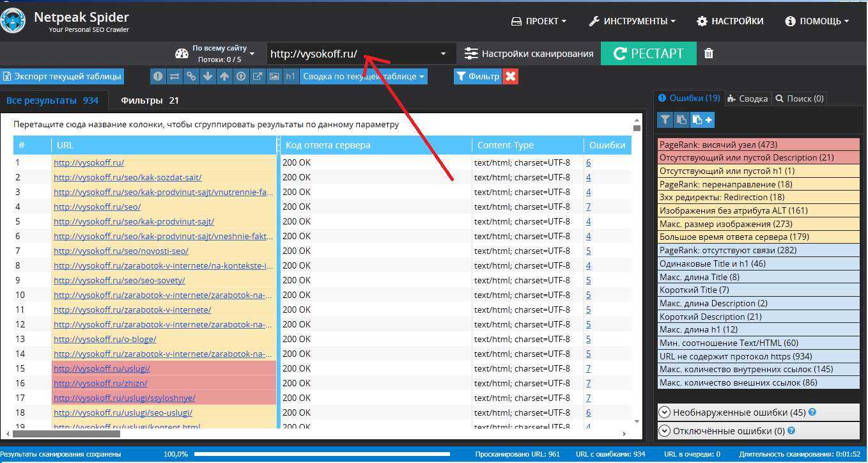Open the ИНСТРУМЕНТЫ menu
Viewport: 868px width, 463px height.
point(632,21)
